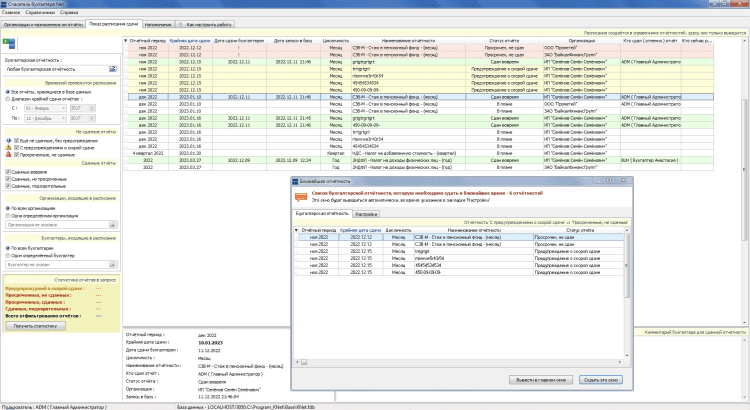
Task: Click the calendar icon at top of left panel
Action: pos(10,44)
